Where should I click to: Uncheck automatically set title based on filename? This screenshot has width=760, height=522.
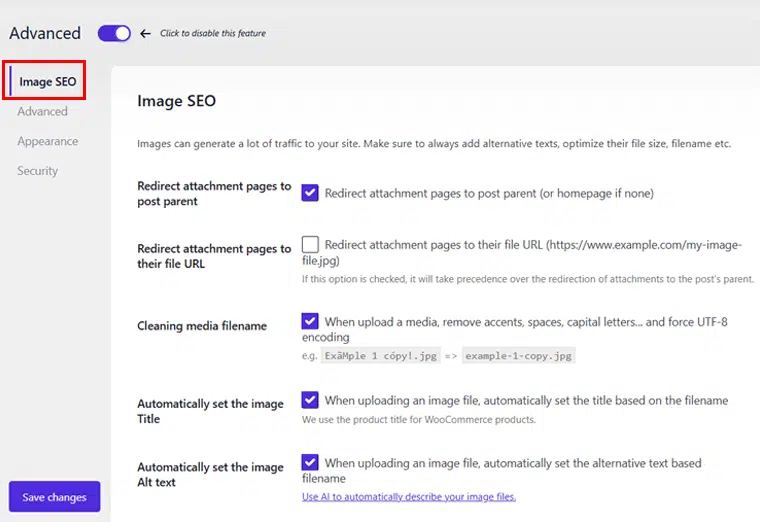[310, 400]
